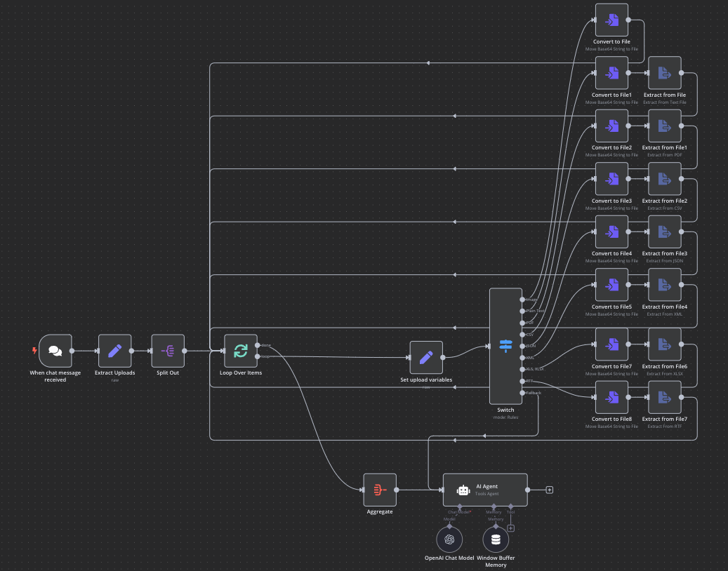Click the Convert to File node icon
The width and height of the screenshot is (728, 571).
click(x=612, y=20)
